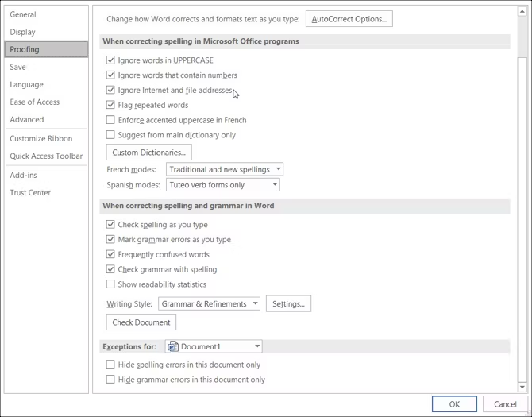
Task: Click the scroll down arrow of options pane
Action: coord(522,387)
